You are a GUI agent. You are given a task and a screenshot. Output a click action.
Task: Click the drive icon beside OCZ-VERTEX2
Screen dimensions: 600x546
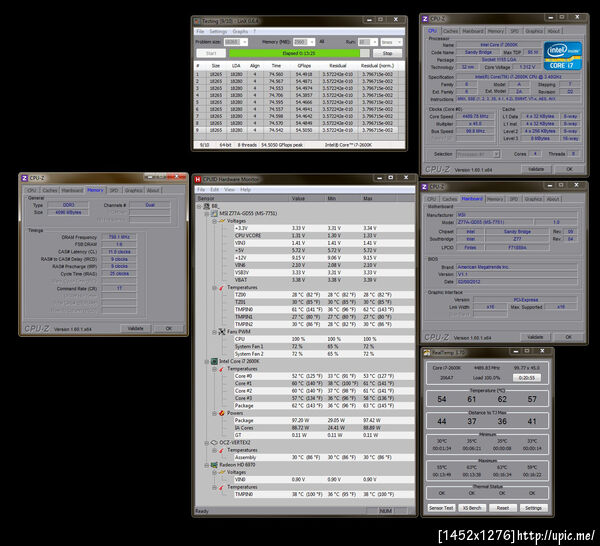click(x=214, y=443)
